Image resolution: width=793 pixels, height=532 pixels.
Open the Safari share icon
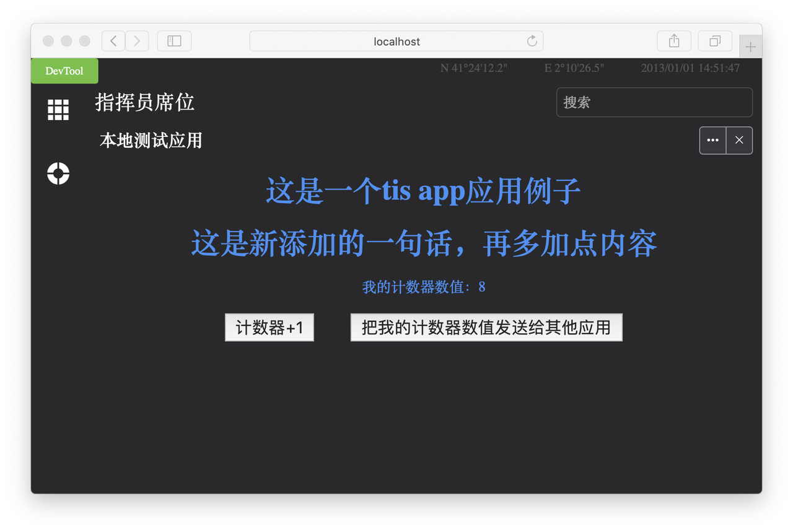674,41
